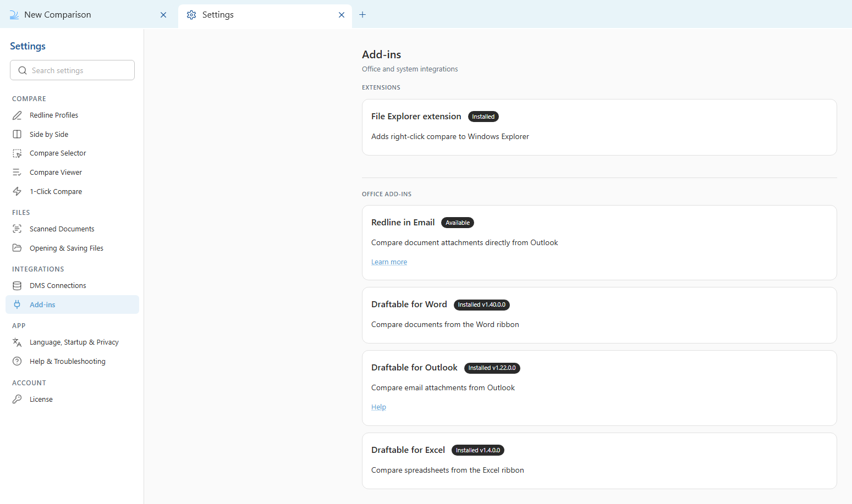Click the Settings tab gear icon

[191, 15]
